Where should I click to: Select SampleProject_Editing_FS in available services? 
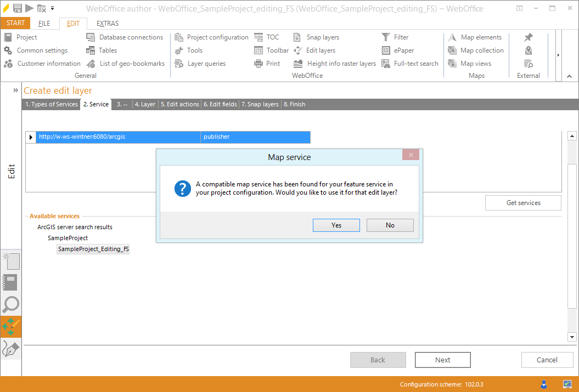93,248
